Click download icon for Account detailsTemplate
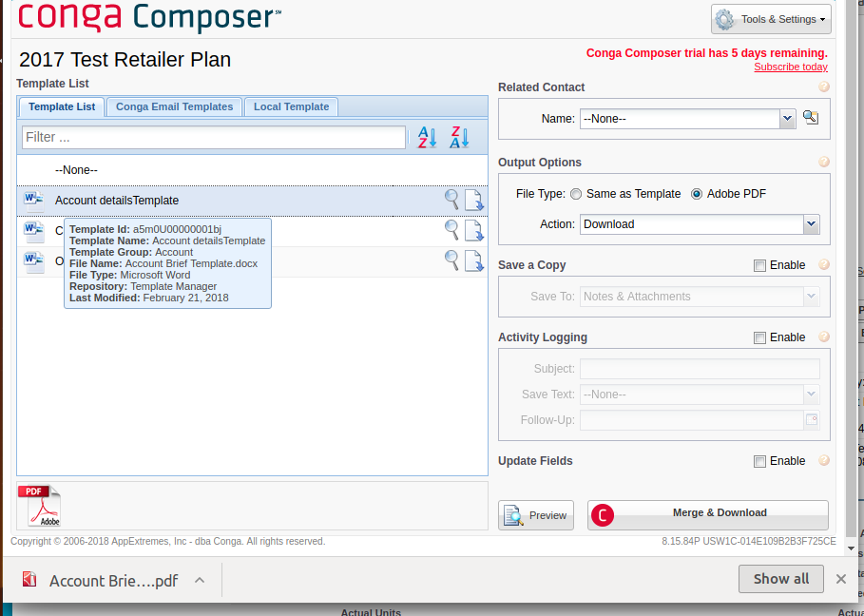This screenshot has width=864, height=616. 473,201
